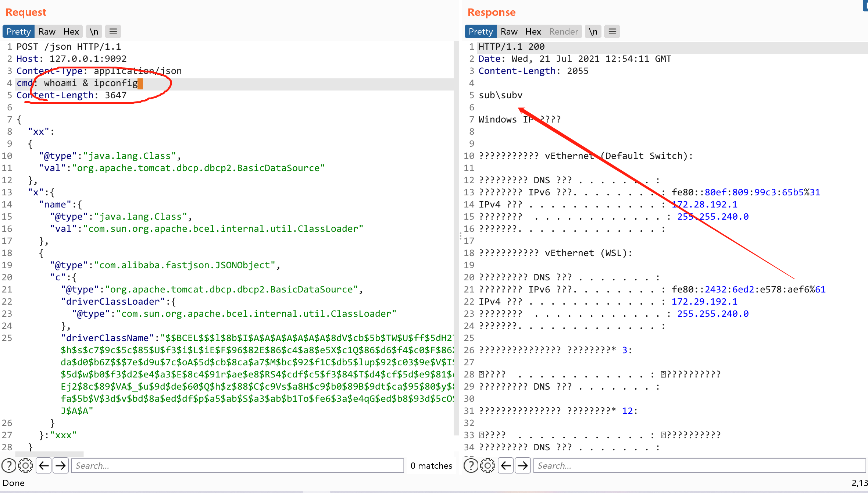
Task: Switch request view to Raw tab
Action: coord(47,32)
